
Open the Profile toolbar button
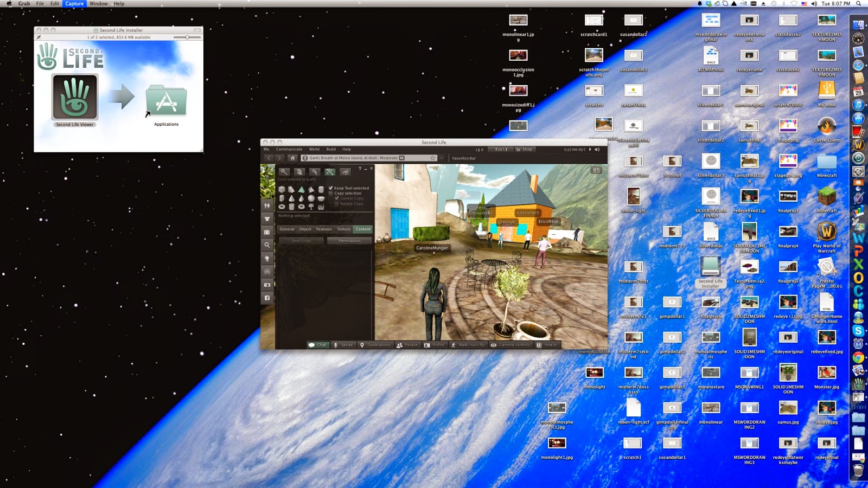click(435, 345)
